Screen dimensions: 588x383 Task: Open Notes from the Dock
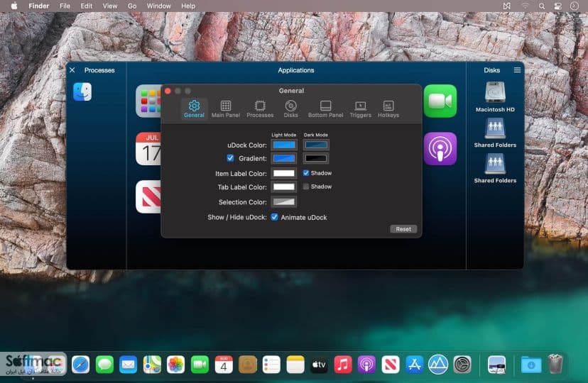(x=295, y=365)
